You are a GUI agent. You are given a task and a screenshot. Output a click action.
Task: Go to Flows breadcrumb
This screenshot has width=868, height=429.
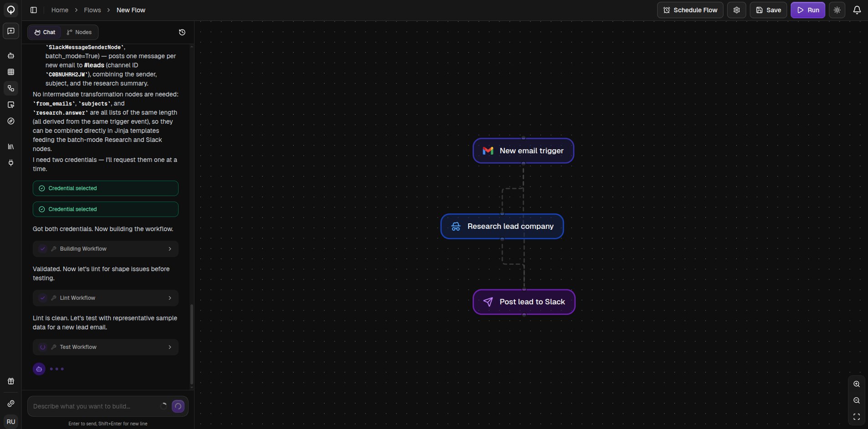click(x=92, y=10)
